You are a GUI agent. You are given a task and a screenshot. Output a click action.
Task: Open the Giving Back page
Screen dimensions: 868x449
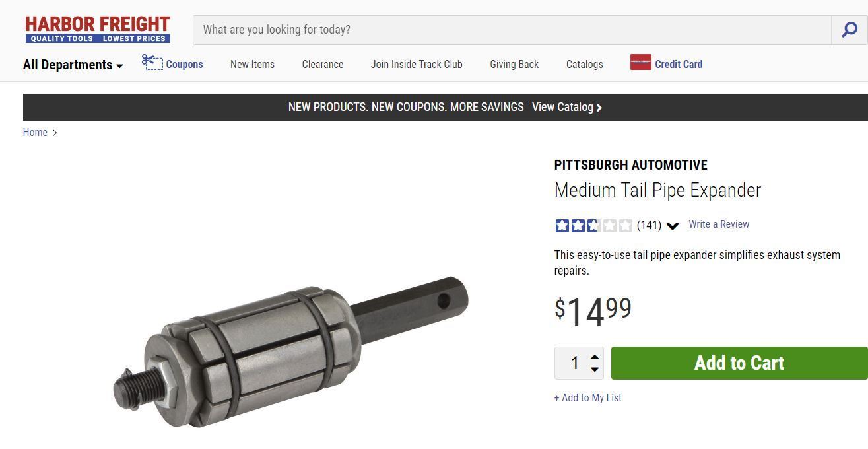click(514, 65)
